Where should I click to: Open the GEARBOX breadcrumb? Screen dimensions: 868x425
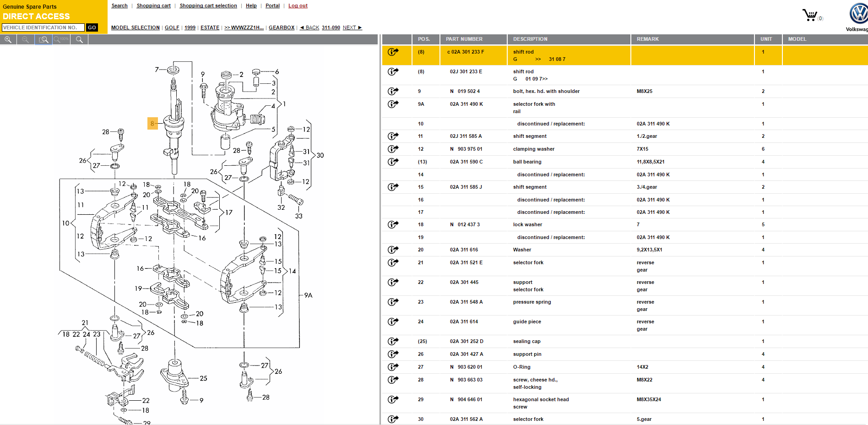(x=282, y=27)
